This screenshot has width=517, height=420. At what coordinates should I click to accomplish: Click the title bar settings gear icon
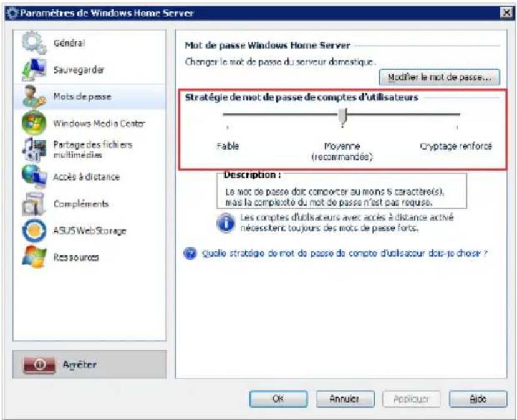click(x=12, y=13)
